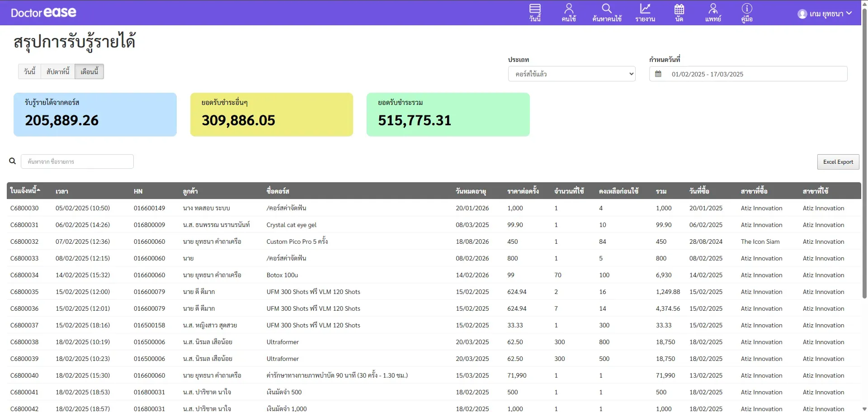Image resolution: width=868 pixels, height=412 pixels.
Task: Toggle the เดือนนี้ (This month) filter
Action: click(89, 71)
